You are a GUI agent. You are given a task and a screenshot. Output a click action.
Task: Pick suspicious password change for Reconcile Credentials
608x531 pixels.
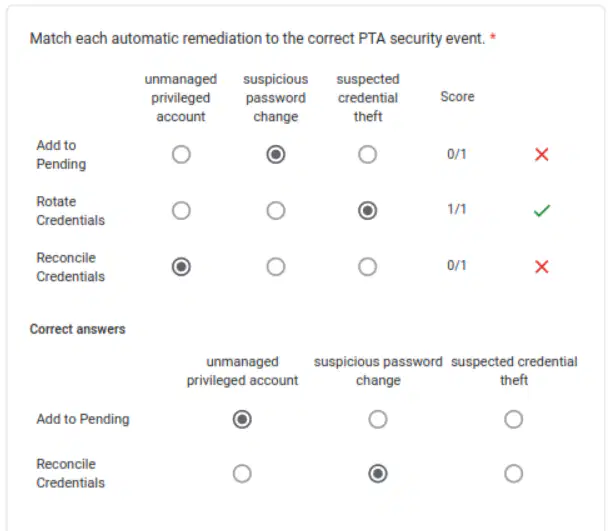(276, 267)
